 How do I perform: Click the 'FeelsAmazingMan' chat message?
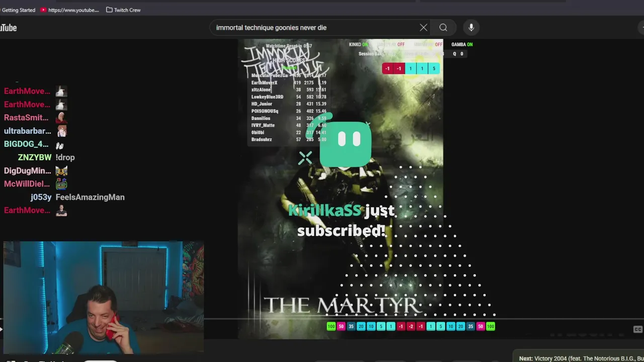(x=90, y=198)
